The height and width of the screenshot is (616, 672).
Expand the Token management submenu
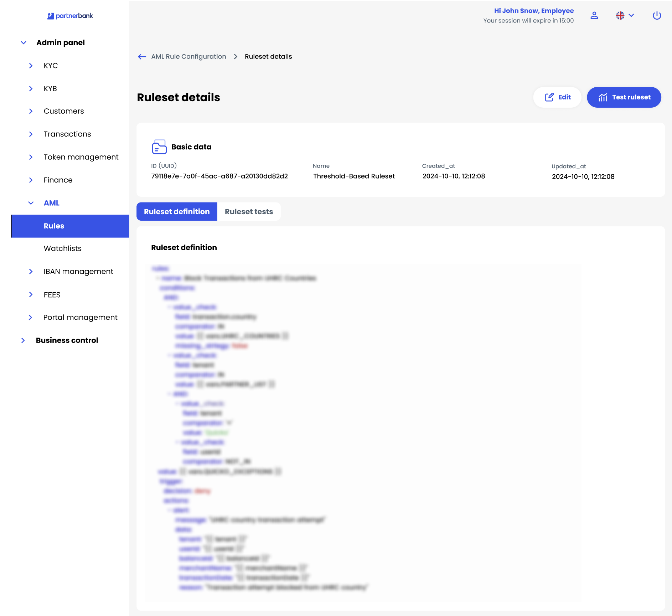point(31,157)
